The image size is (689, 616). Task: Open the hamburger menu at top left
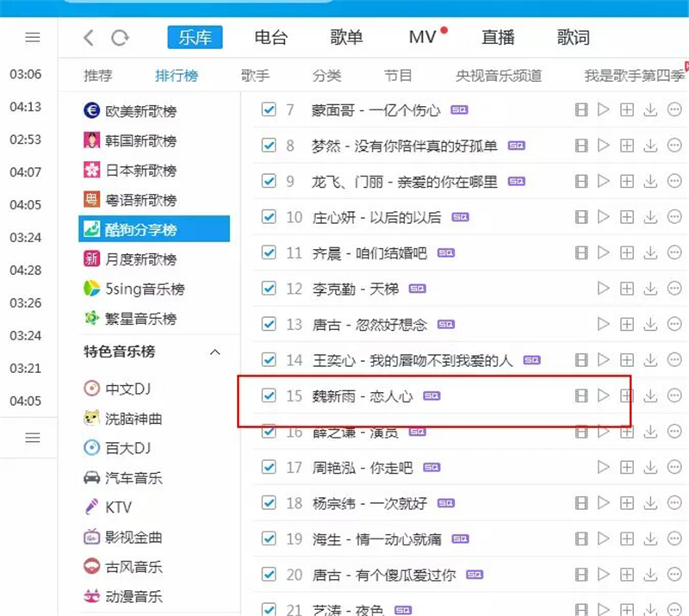click(33, 37)
